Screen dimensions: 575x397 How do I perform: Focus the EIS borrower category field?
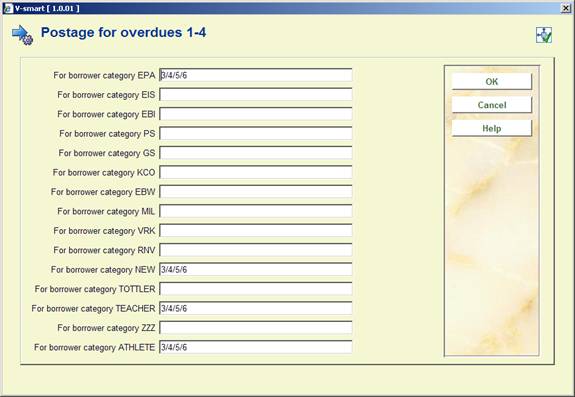pos(256,95)
